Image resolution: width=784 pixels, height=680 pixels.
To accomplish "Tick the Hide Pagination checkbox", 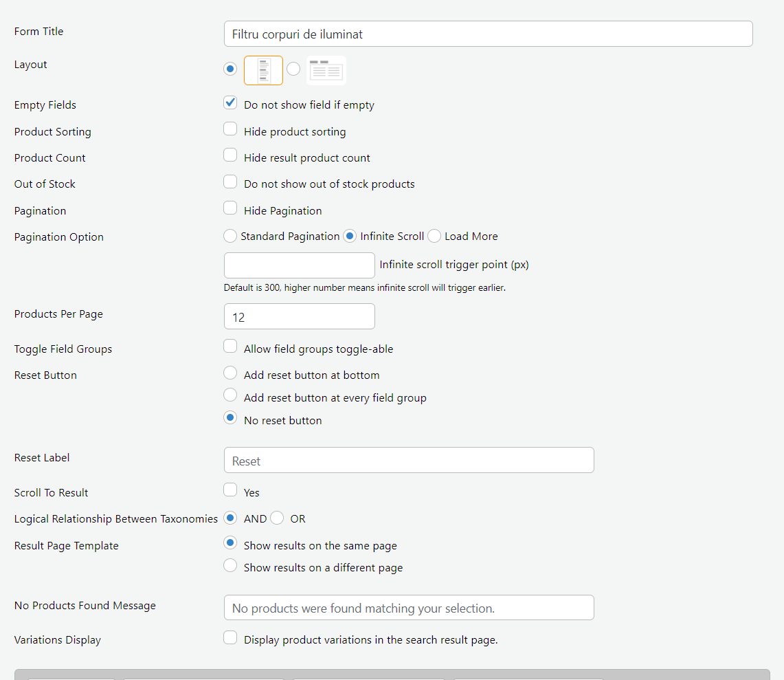I will [x=230, y=208].
